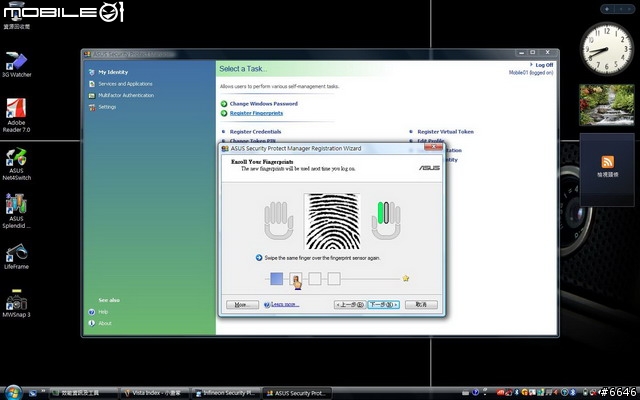Open the Windows Start orb
The image size is (640, 400).
click(13, 393)
